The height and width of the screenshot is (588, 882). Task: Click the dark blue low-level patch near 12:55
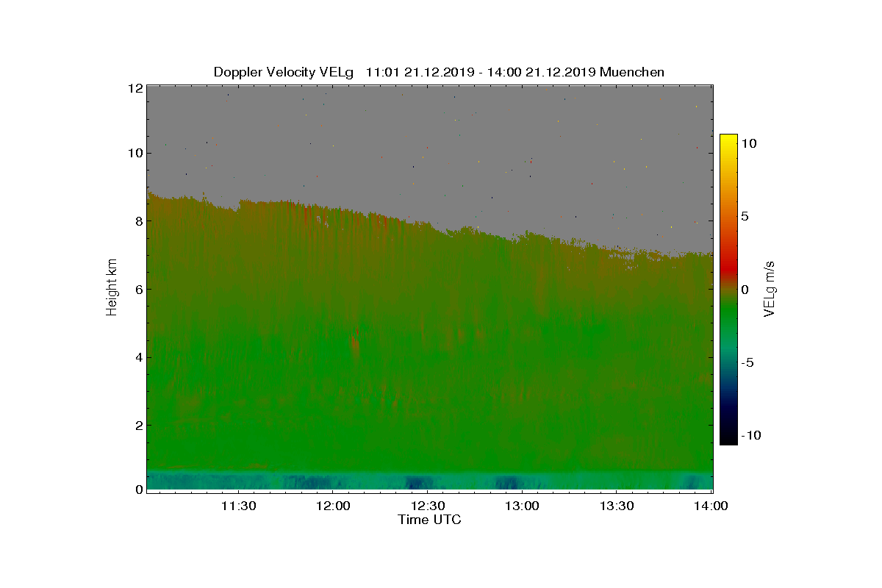(x=507, y=483)
